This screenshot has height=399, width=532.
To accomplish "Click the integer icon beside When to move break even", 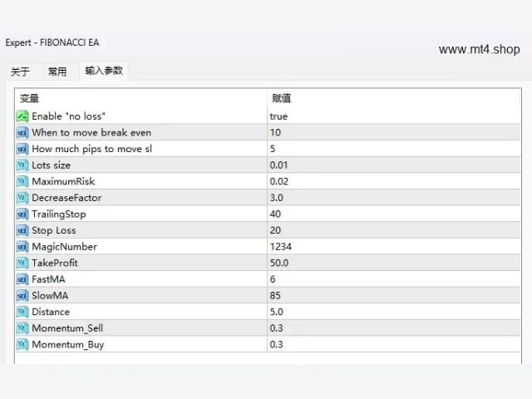I will [22, 133].
